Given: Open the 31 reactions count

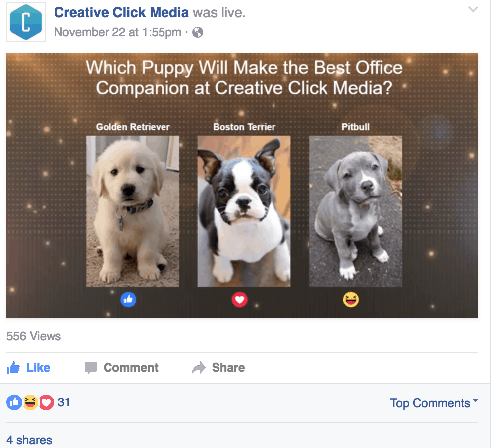Looking at the screenshot, I should pos(64,402).
